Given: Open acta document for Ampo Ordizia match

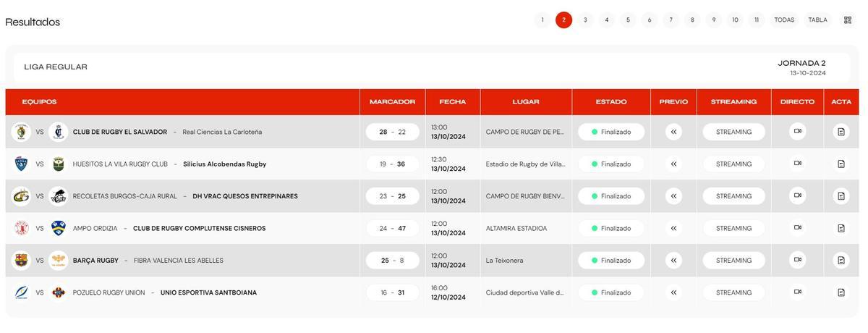Looking at the screenshot, I should (841, 228).
